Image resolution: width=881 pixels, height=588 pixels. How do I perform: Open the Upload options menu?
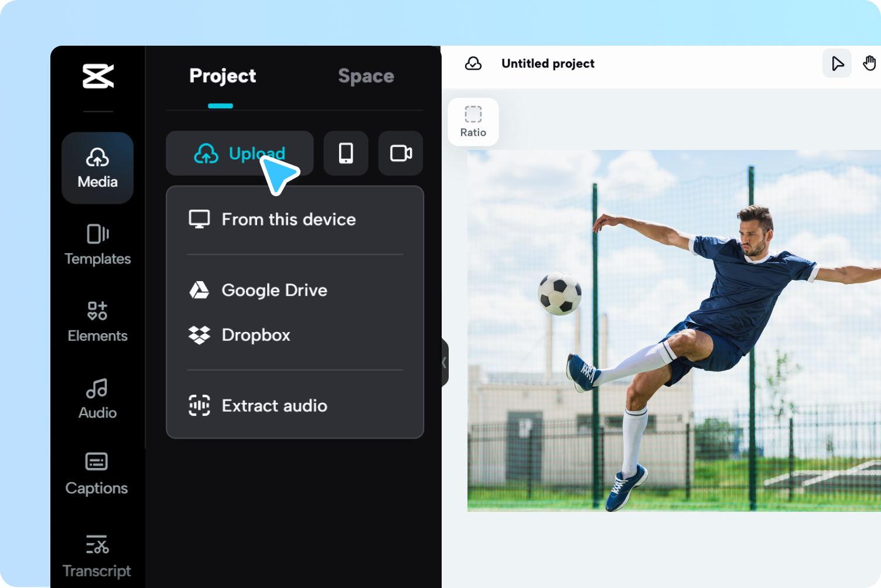240,153
